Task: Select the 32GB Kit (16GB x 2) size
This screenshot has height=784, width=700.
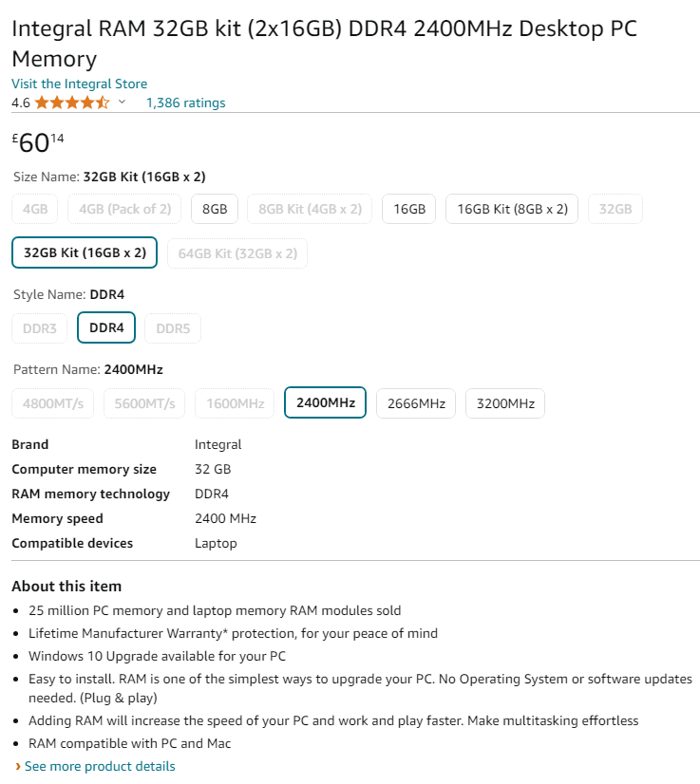Action: [x=84, y=252]
